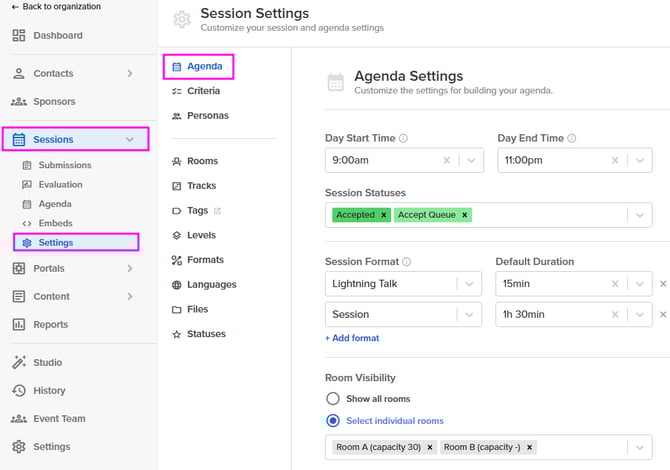This screenshot has height=470, width=670.
Task: Click the Reports chart icon
Action: point(19,325)
